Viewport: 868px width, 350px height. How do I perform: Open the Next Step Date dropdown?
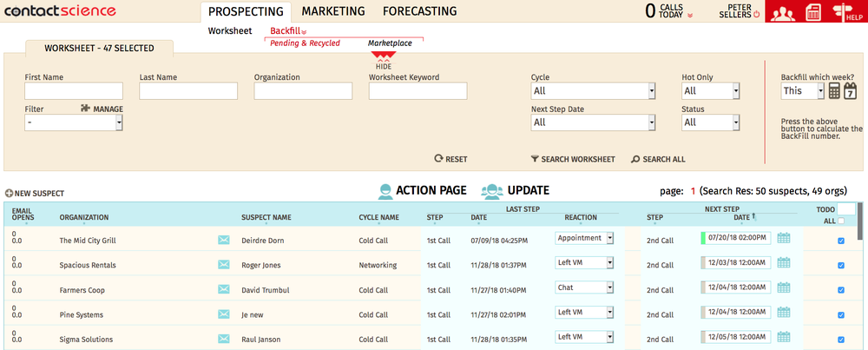point(594,122)
